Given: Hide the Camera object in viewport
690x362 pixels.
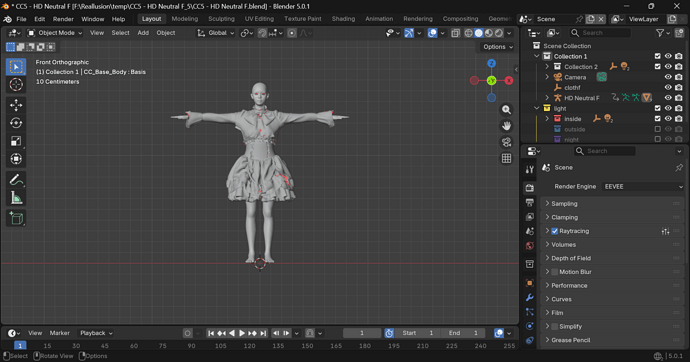Looking at the screenshot, I should [668, 77].
